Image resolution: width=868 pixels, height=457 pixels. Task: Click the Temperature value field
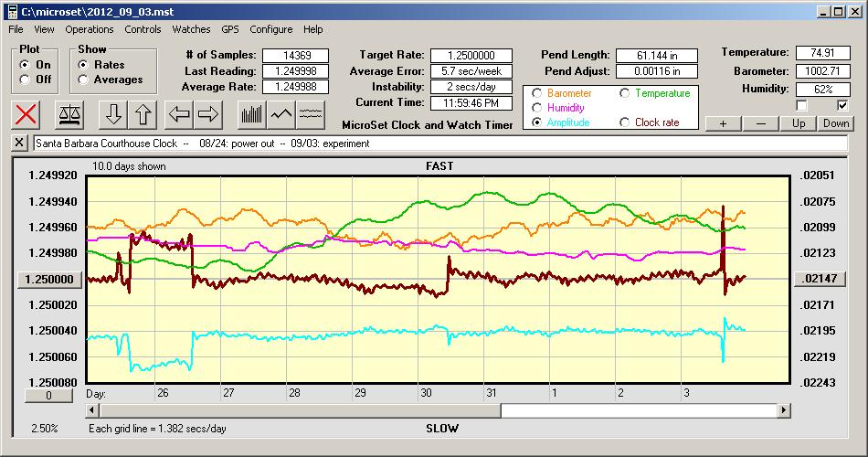[x=822, y=53]
